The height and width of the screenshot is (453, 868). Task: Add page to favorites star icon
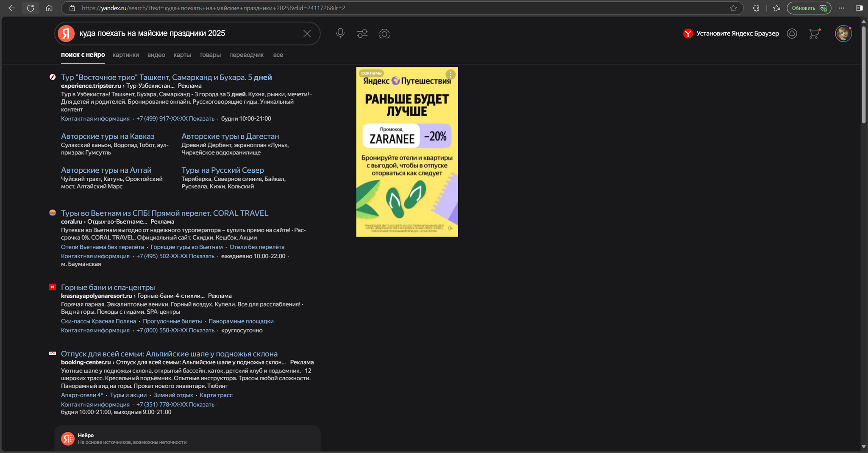(x=733, y=8)
